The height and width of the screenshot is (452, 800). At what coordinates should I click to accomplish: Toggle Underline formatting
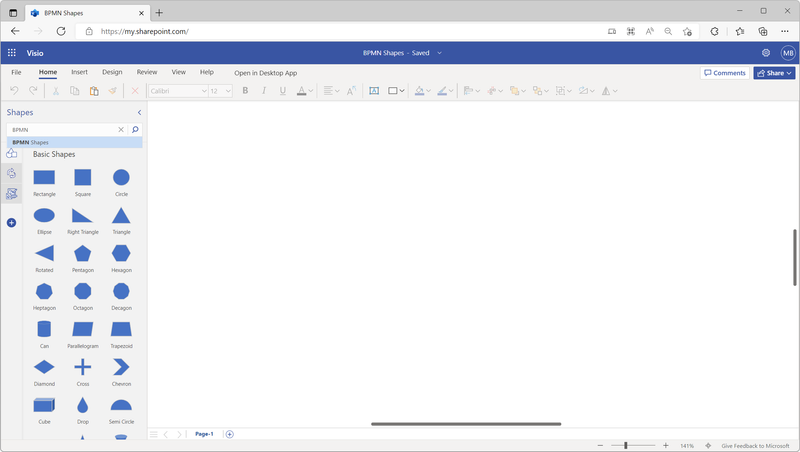tap(283, 91)
